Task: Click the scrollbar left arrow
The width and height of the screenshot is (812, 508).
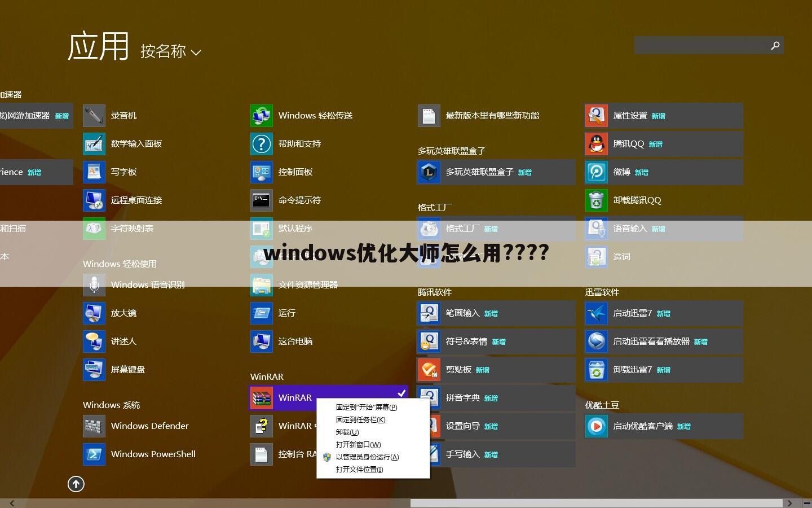Action: 12,503
